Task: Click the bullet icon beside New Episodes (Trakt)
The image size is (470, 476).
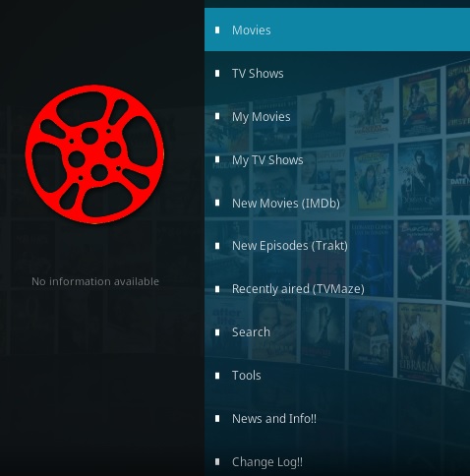Action: click(x=217, y=246)
